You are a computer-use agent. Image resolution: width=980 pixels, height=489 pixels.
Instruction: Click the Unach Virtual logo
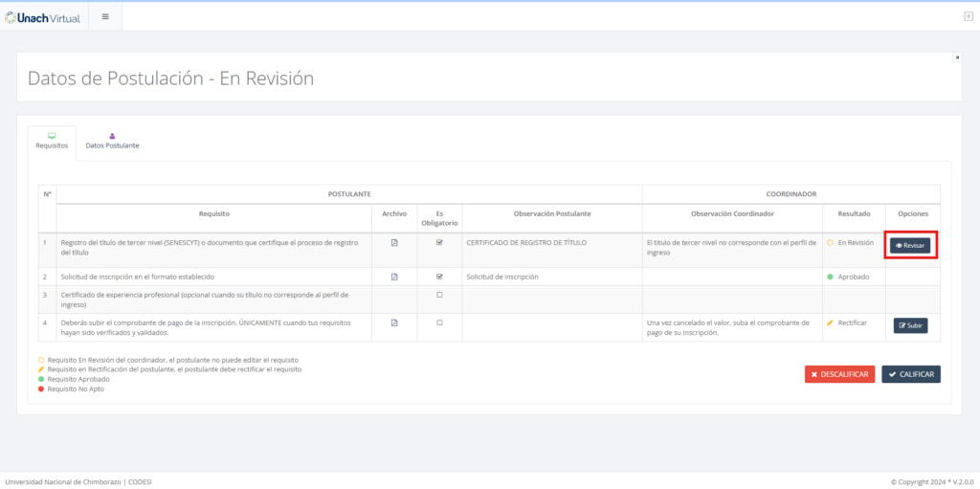pos(43,16)
